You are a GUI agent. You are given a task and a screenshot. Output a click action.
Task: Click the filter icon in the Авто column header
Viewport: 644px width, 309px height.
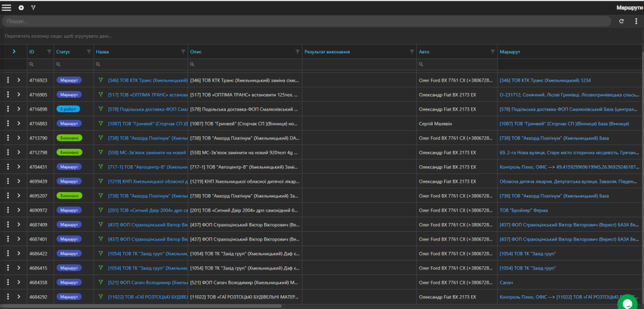(492, 51)
